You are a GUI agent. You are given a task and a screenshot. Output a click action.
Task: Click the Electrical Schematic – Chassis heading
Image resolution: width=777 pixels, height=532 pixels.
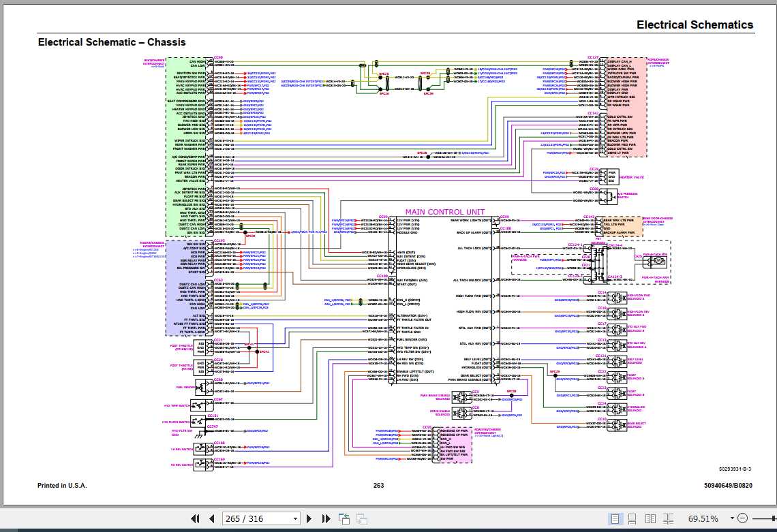click(112, 42)
